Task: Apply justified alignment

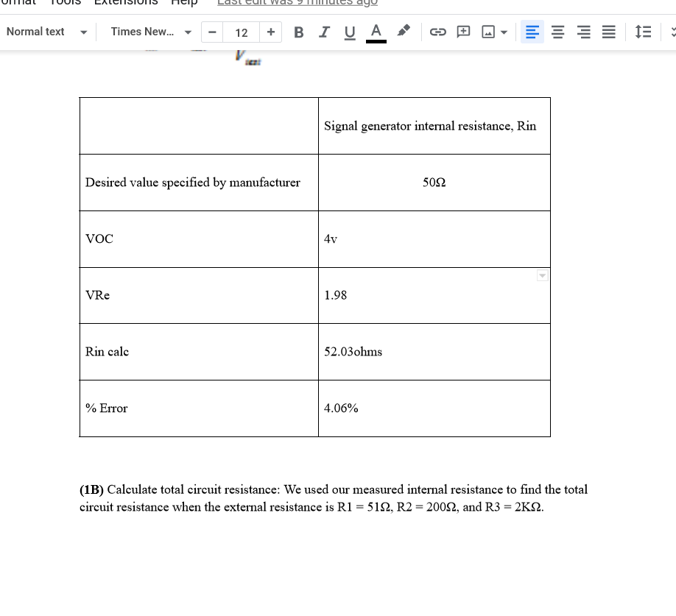Action: [608, 32]
